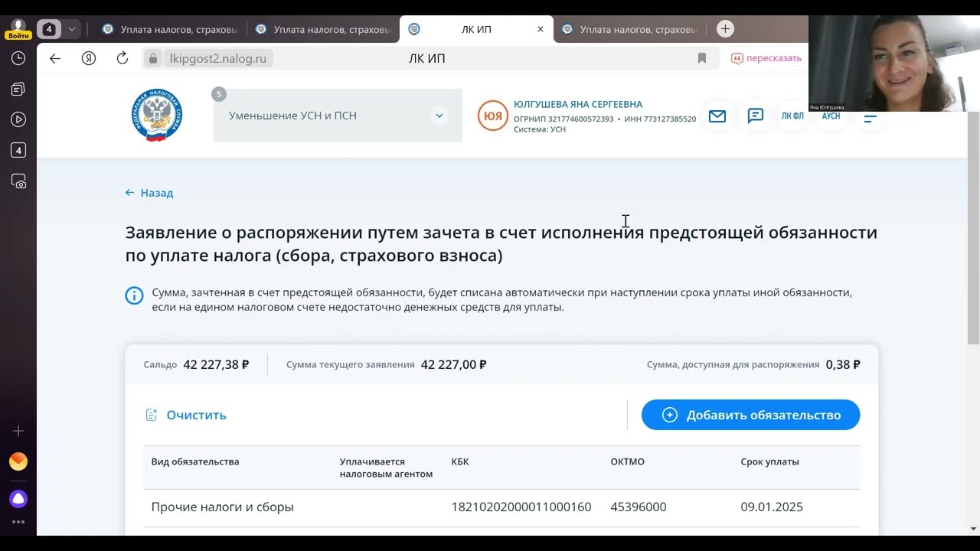The width and height of the screenshot is (980, 551).
Task: Click the browser reload page icon
Action: (122, 58)
